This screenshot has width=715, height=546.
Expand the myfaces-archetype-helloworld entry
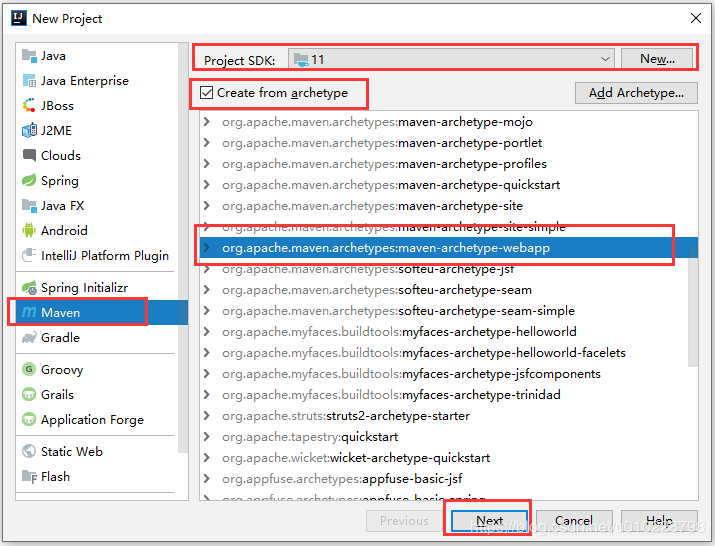coord(207,332)
